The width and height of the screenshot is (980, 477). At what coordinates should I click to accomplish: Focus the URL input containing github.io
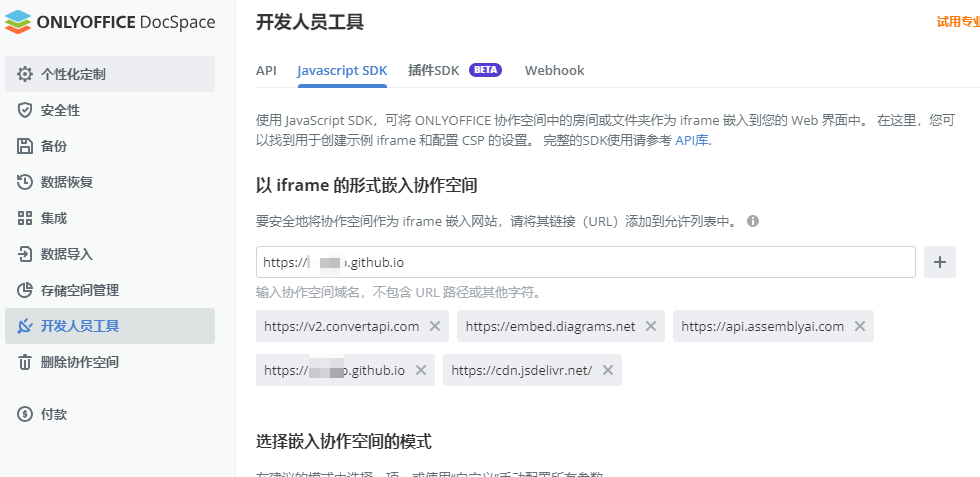pos(586,262)
